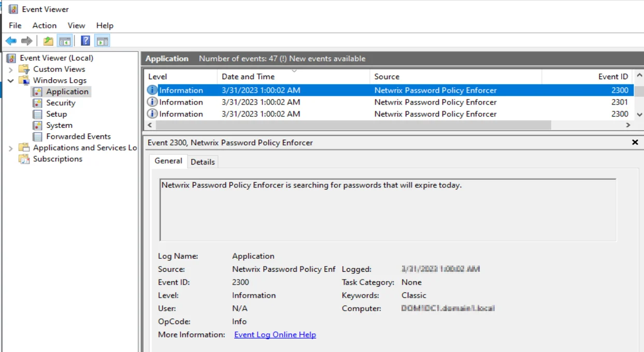This screenshot has width=644, height=352.
Task: Click the Event Viewer title bar icon
Action: [x=13, y=9]
